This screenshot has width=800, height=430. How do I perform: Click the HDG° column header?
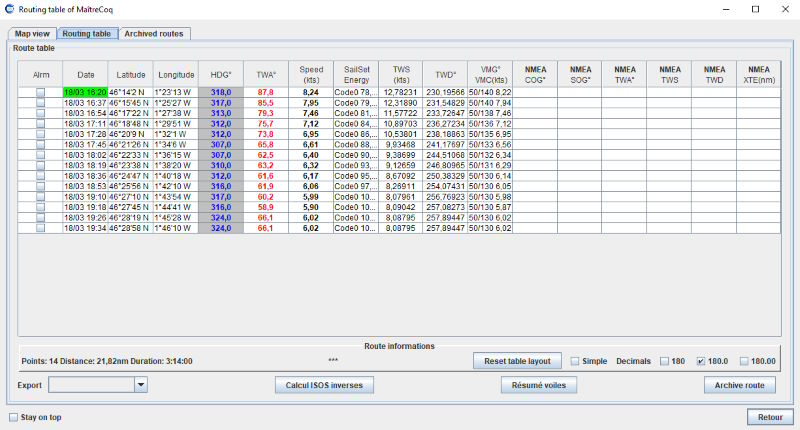pyautogui.click(x=221, y=74)
